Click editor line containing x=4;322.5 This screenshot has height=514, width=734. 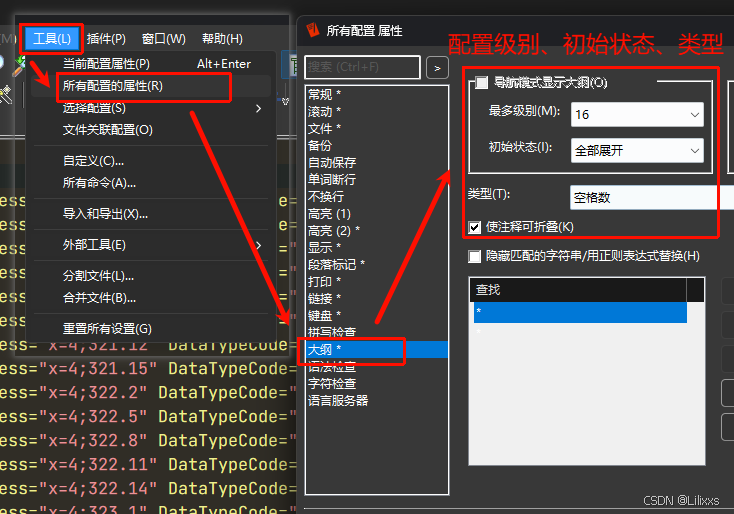(147, 417)
